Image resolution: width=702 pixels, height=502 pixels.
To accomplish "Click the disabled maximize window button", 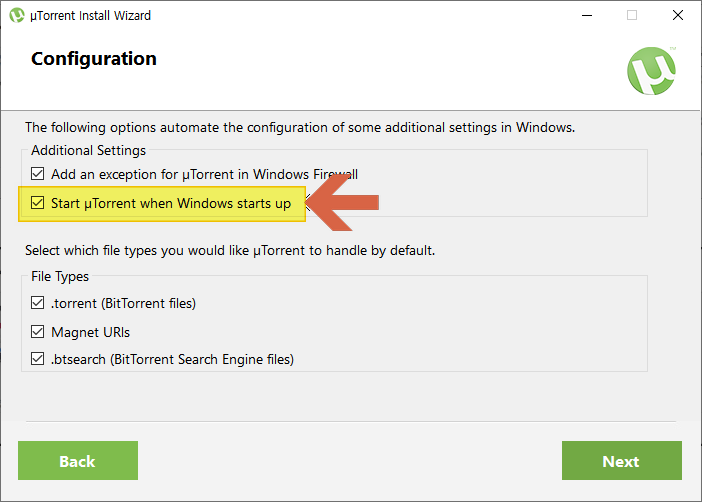I will click(632, 15).
